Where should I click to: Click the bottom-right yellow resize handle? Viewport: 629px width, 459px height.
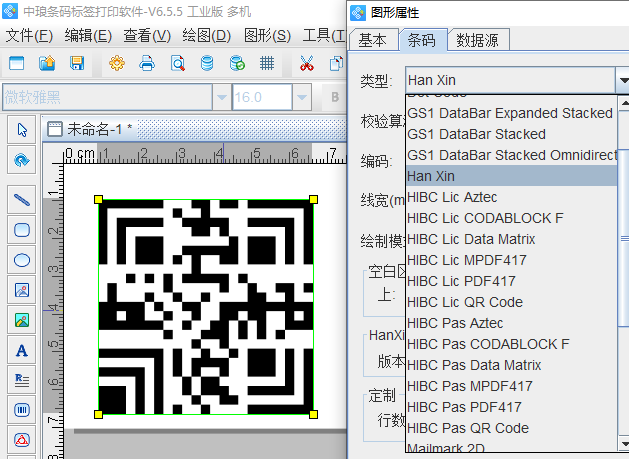click(x=313, y=414)
